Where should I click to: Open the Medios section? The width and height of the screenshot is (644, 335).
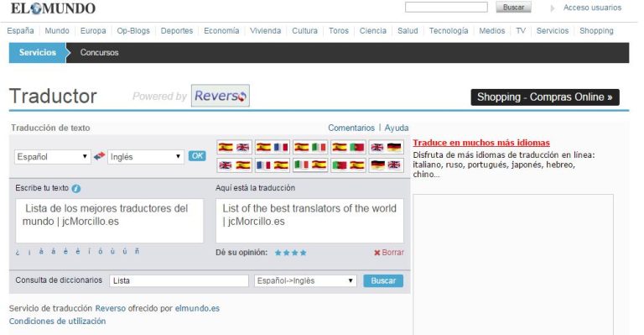pyautogui.click(x=492, y=31)
